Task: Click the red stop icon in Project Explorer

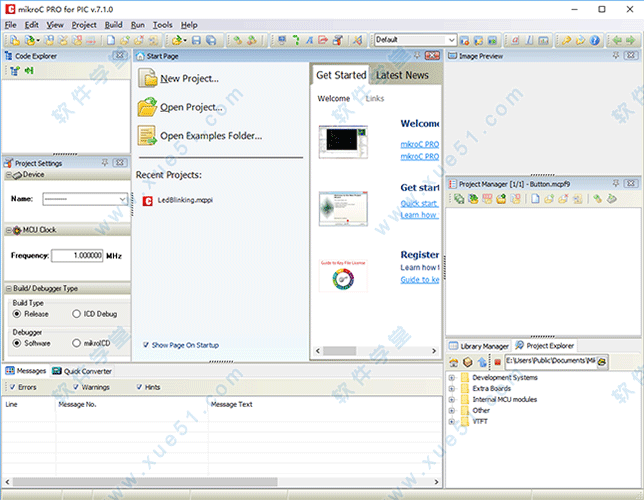Action: click(x=497, y=362)
